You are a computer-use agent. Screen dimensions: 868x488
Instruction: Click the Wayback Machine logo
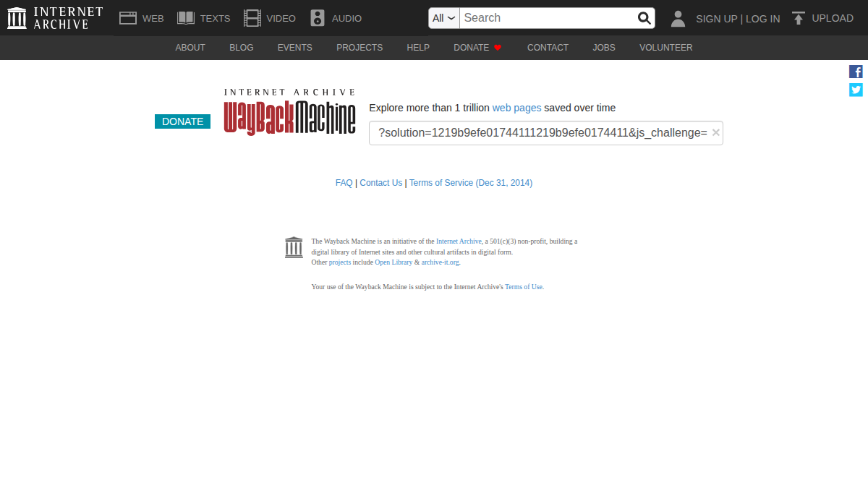coord(289,112)
